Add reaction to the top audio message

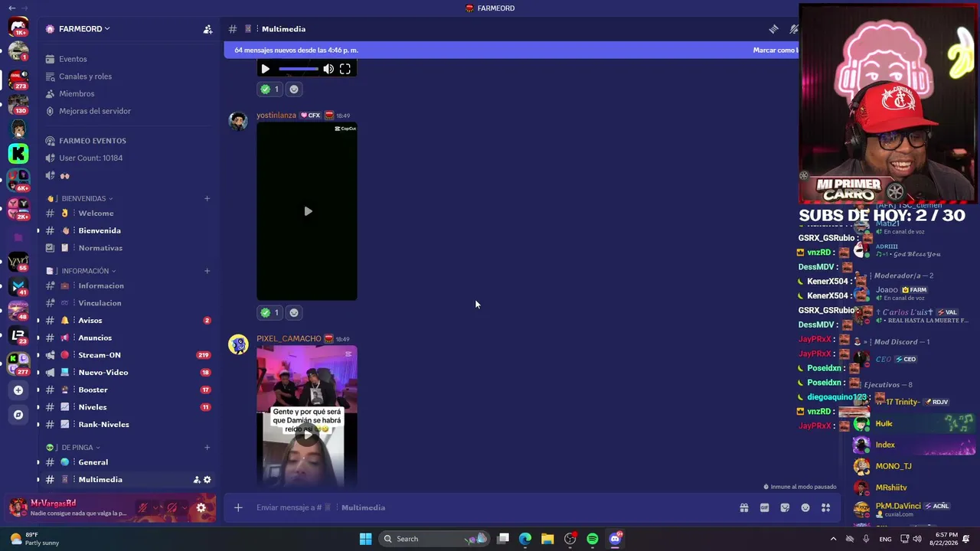tap(294, 90)
